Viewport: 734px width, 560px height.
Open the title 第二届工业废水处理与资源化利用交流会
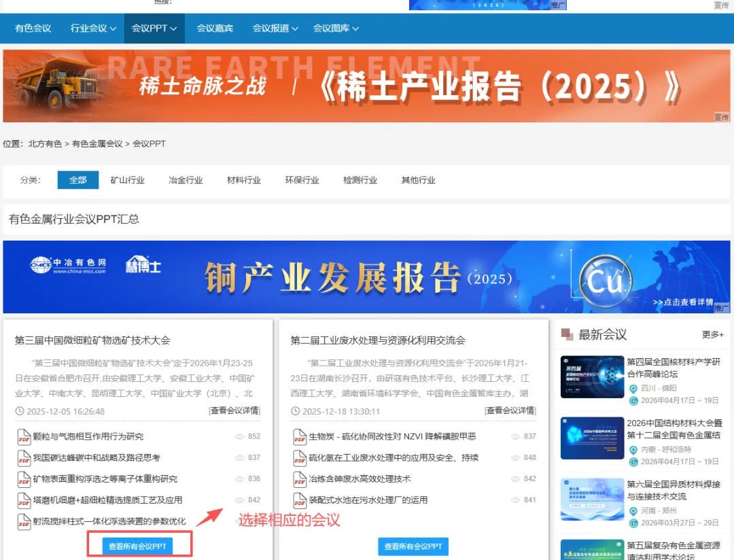378,340
